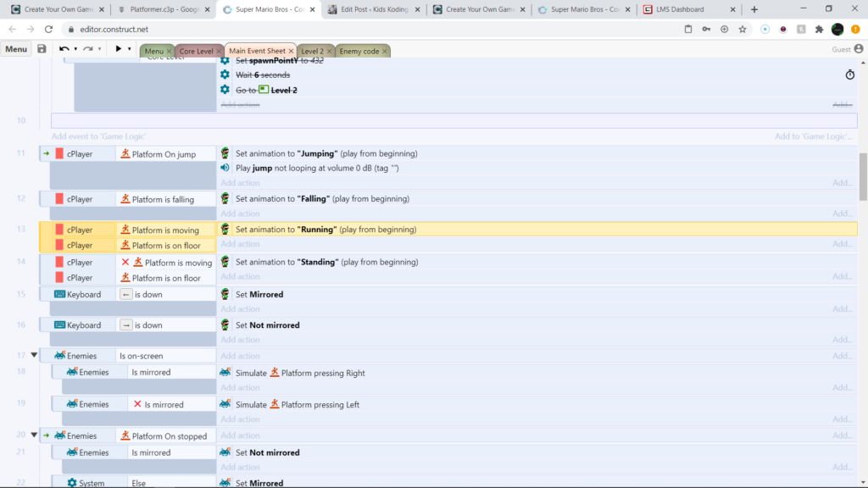Screen dimensions: 868x488
Task: Click the redo arrow icon
Action: pos(87,48)
